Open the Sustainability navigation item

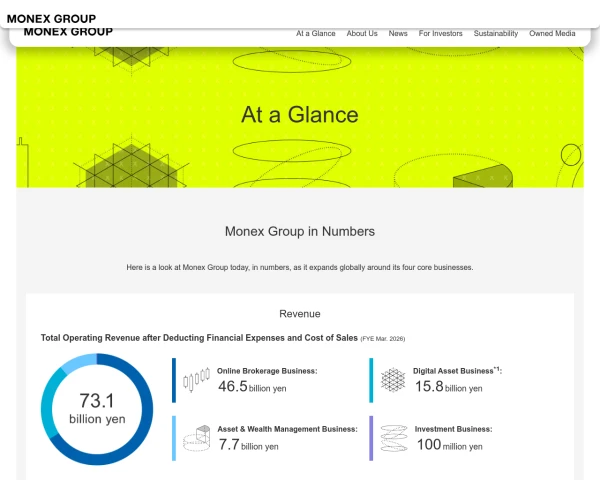(496, 34)
